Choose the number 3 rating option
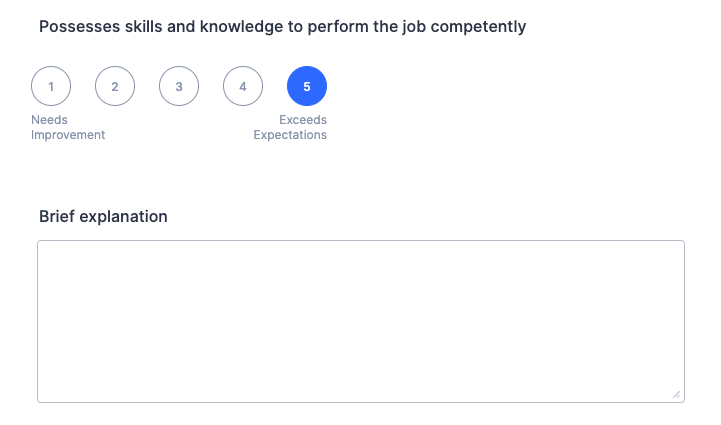This screenshot has width=721, height=425. tap(179, 86)
